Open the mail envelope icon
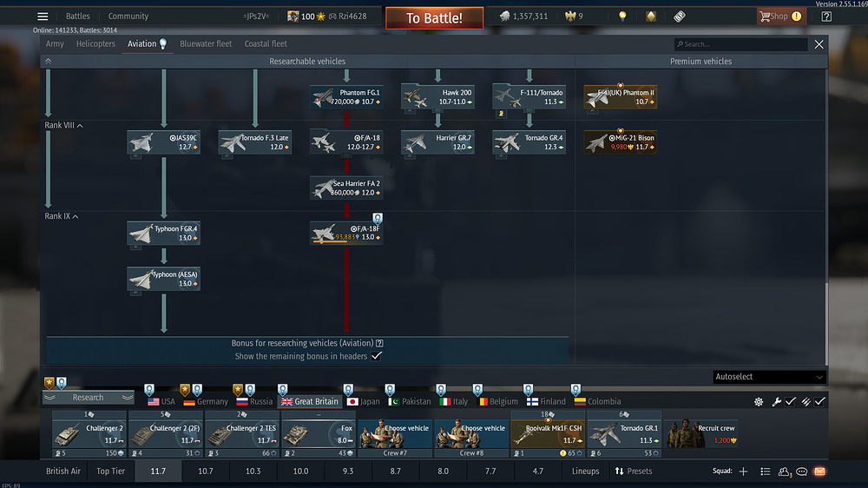 819,472
